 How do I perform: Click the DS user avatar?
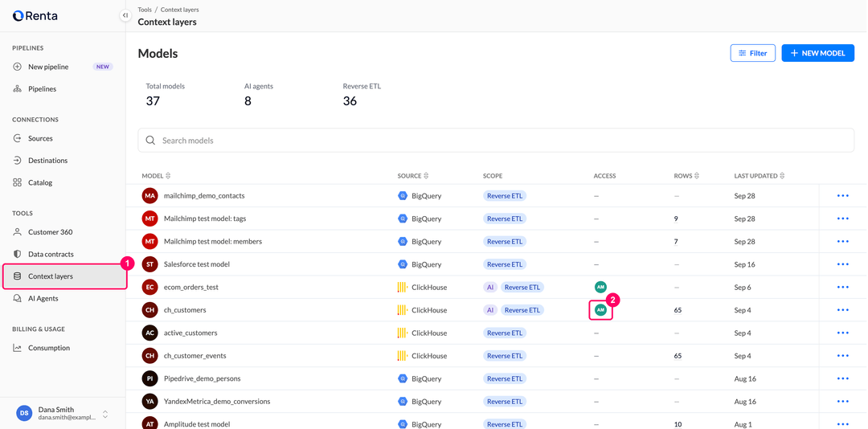click(24, 413)
